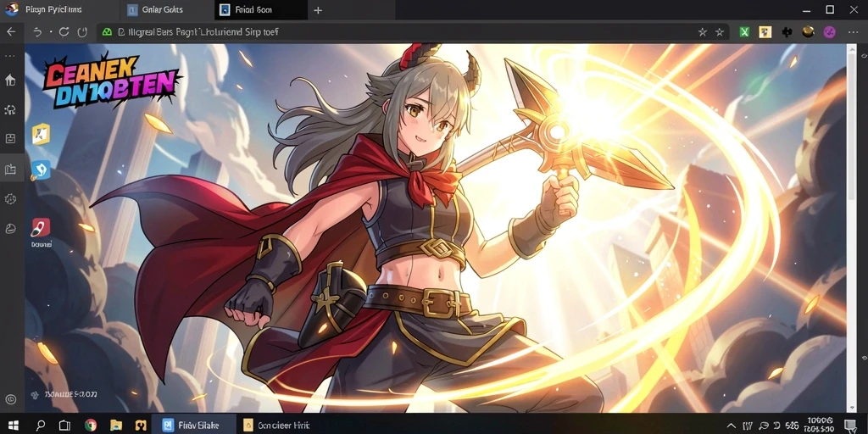Click the Firav Blake taskbar button
The height and width of the screenshot is (434, 868).
(x=194, y=426)
